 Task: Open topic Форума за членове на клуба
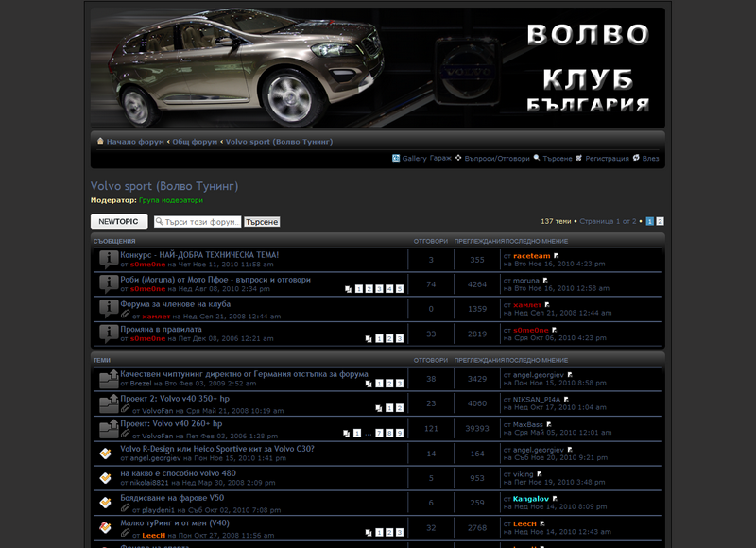[176, 304]
